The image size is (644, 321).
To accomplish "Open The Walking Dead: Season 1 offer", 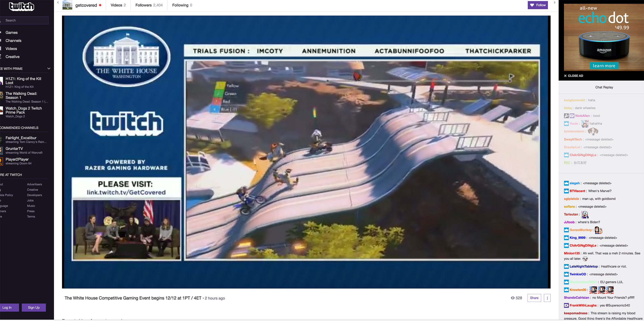I will [24, 97].
